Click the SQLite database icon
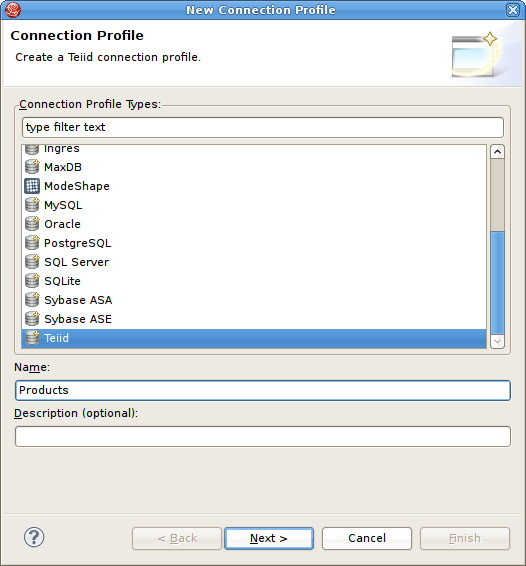The width and height of the screenshot is (526, 566). pyautogui.click(x=32, y=281)
